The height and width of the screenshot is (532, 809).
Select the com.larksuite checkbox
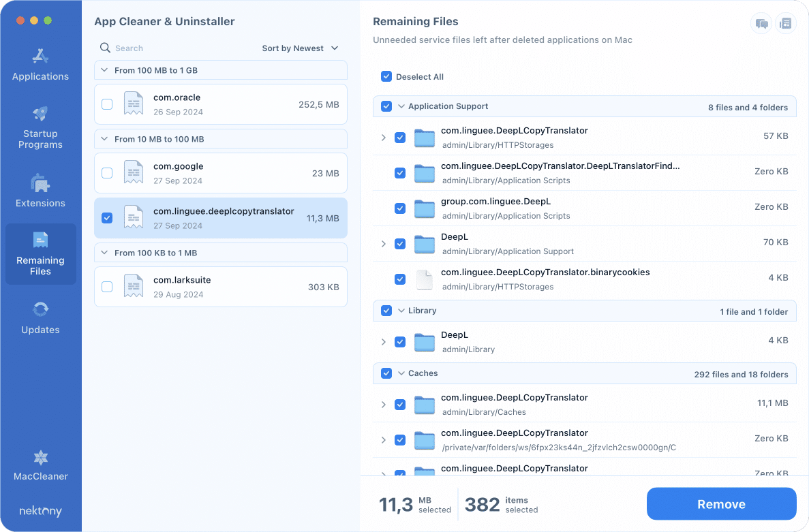pyautogui.click(x=107, y=287)
